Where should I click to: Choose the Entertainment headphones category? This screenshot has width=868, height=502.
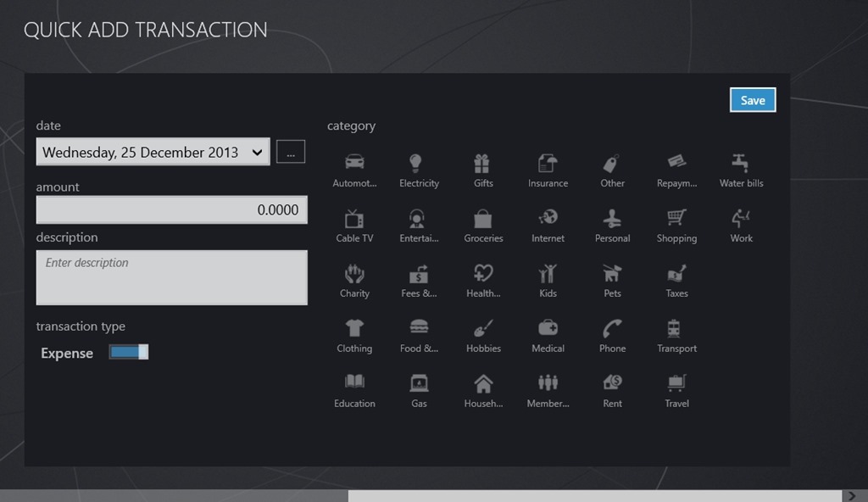point(417,219)
